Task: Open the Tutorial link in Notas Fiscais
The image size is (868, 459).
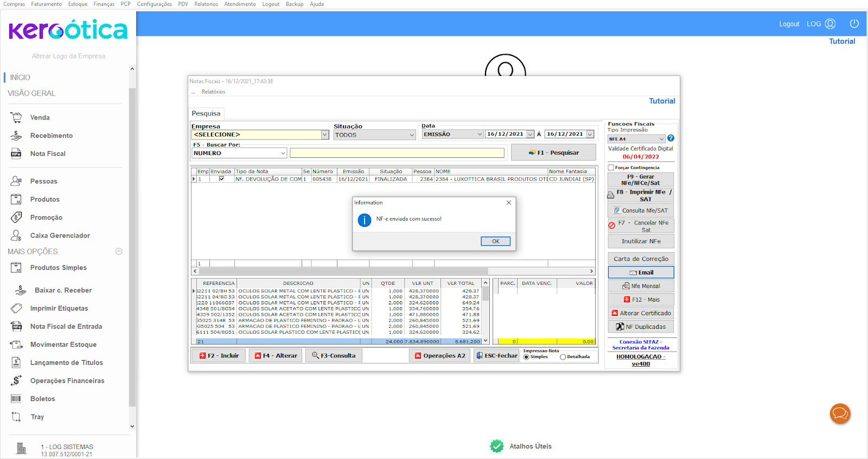Action: coord(662,101)
